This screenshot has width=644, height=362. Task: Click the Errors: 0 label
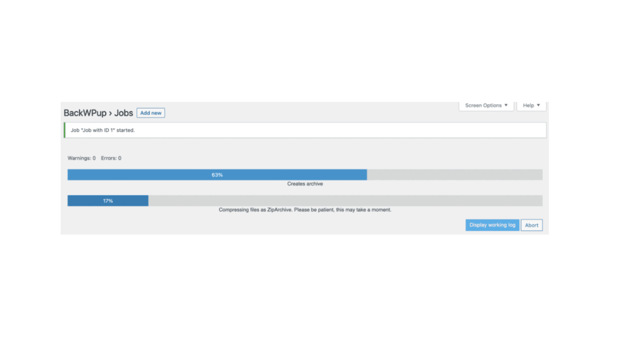[111, 158]
